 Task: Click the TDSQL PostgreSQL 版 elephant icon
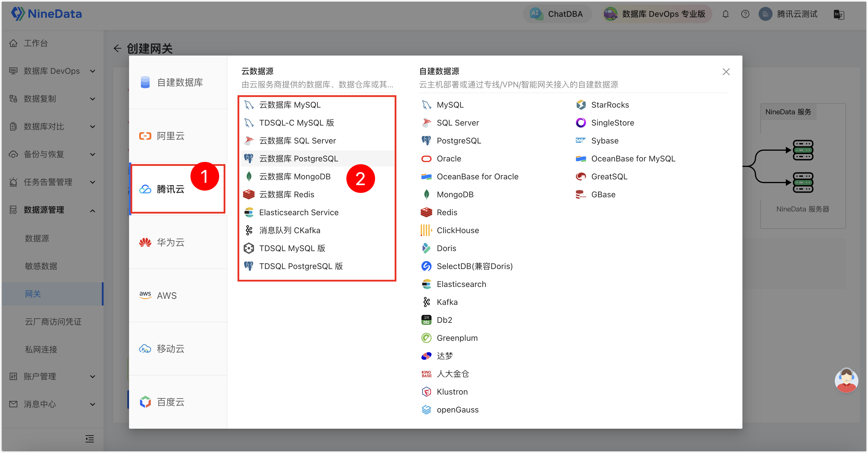[249, 266]
